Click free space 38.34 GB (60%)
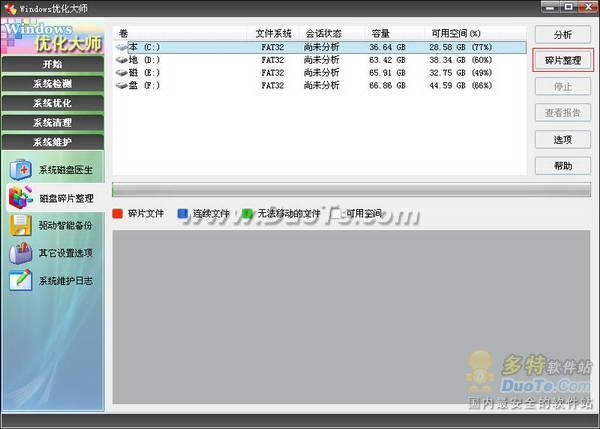 (x=461, y=60)
